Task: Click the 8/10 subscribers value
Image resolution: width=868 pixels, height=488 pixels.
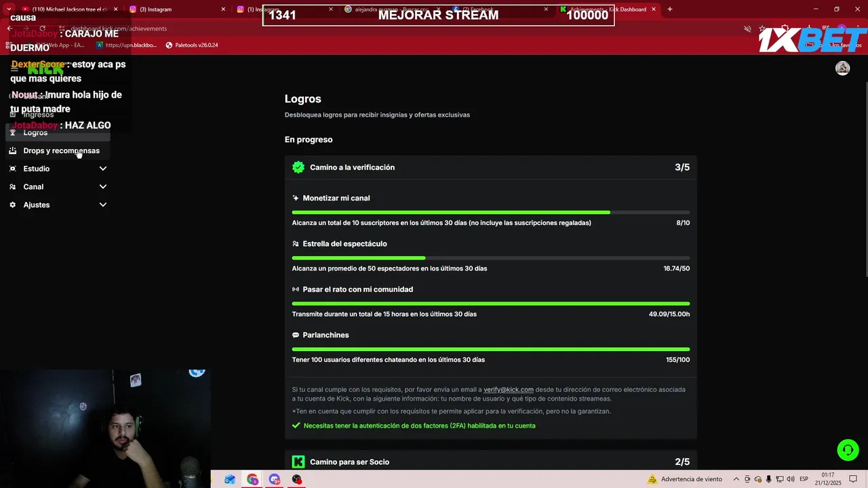Action: pyautogui.click(x=683, y=223)
